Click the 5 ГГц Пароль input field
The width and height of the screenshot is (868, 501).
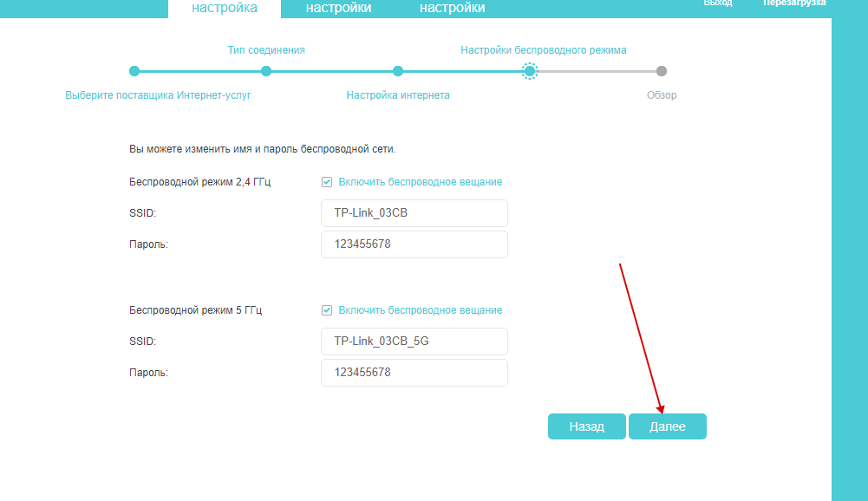414,373
